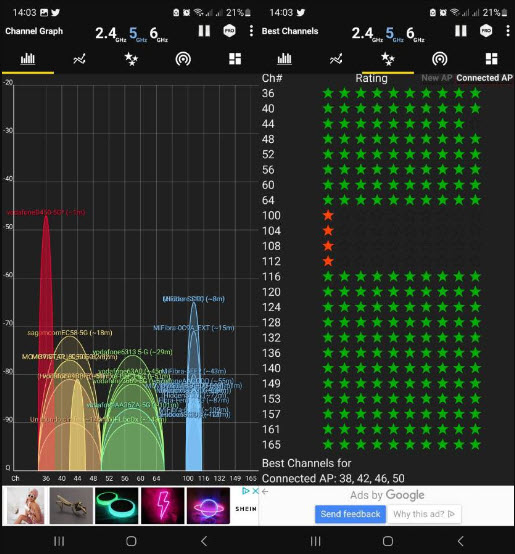The image size is (515, 554).
Task: Open Best Channels stars icon in left screen
Action: 131,59
